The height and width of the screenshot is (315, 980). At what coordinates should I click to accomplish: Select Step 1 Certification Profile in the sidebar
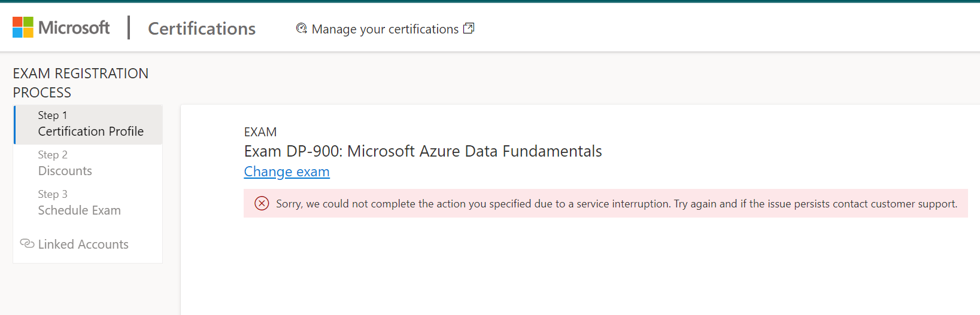(89, 124)
